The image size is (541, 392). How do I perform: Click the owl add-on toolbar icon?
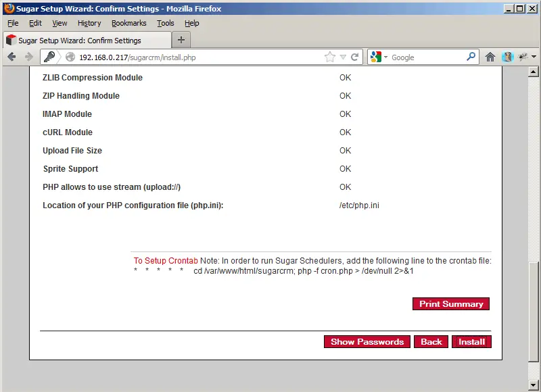508,57
